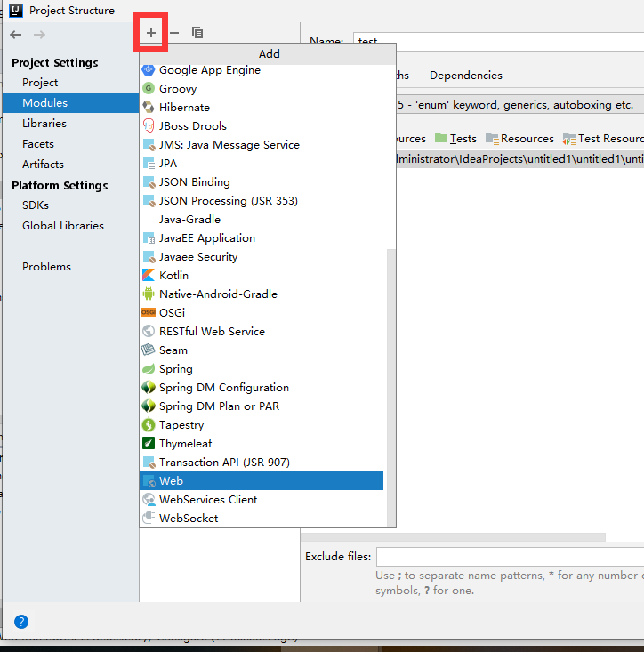Click the Hibernate icon
This screenshot has width=644, height=652.
click(149, 108)
